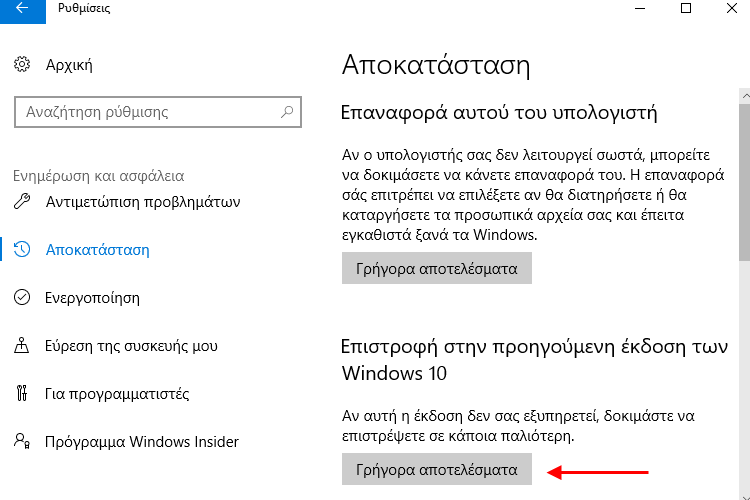This screenshot has width=750, height=500.
Task: Click the Ενεργοποίηση checkmark circle icon
Action: point(22,297)
